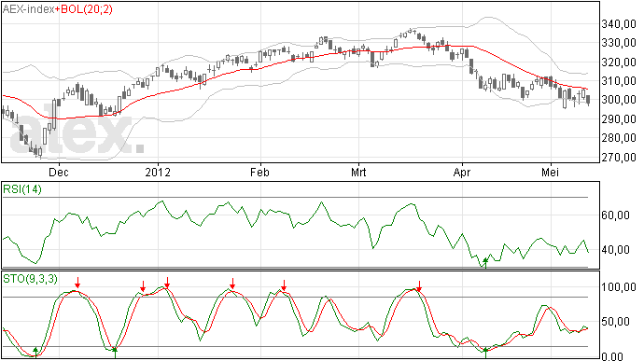This screenshot has width=644, height=361.
Task: Click the Mrt month label
Action: point(358,172)
